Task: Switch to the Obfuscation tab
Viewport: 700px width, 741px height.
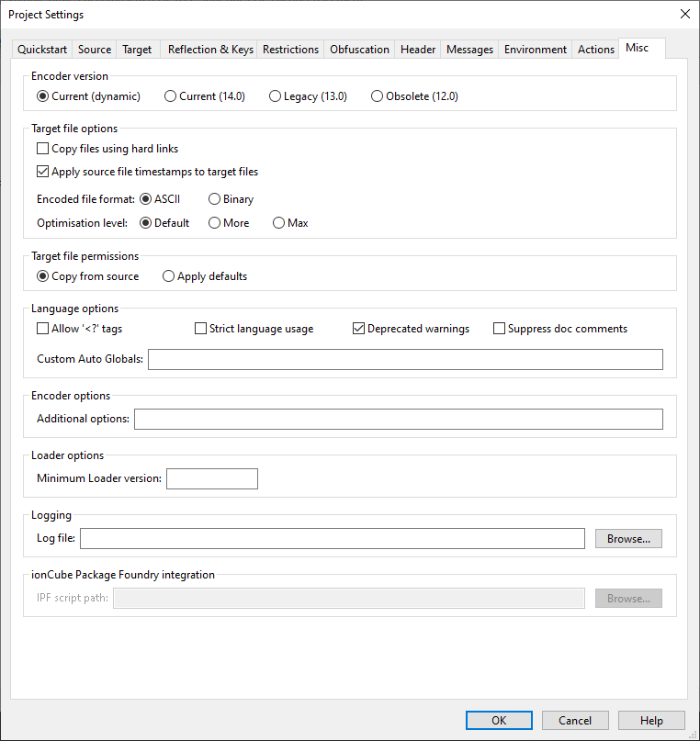Action: (359, 50)
